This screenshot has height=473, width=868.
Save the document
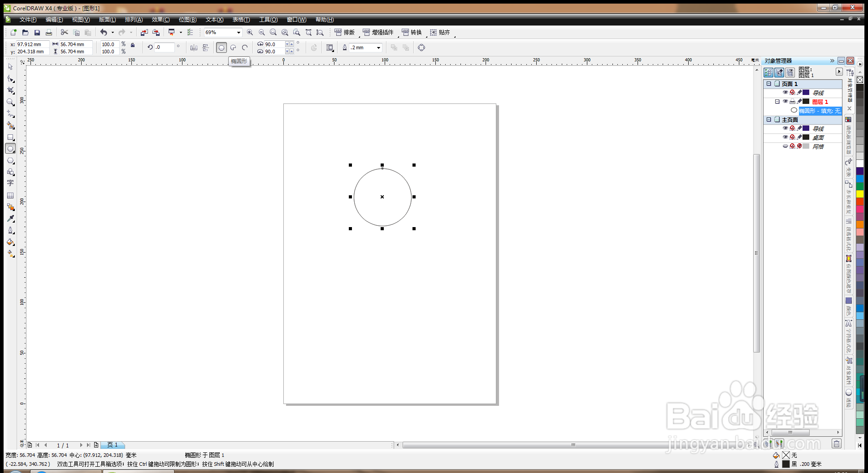pos(37,32)
